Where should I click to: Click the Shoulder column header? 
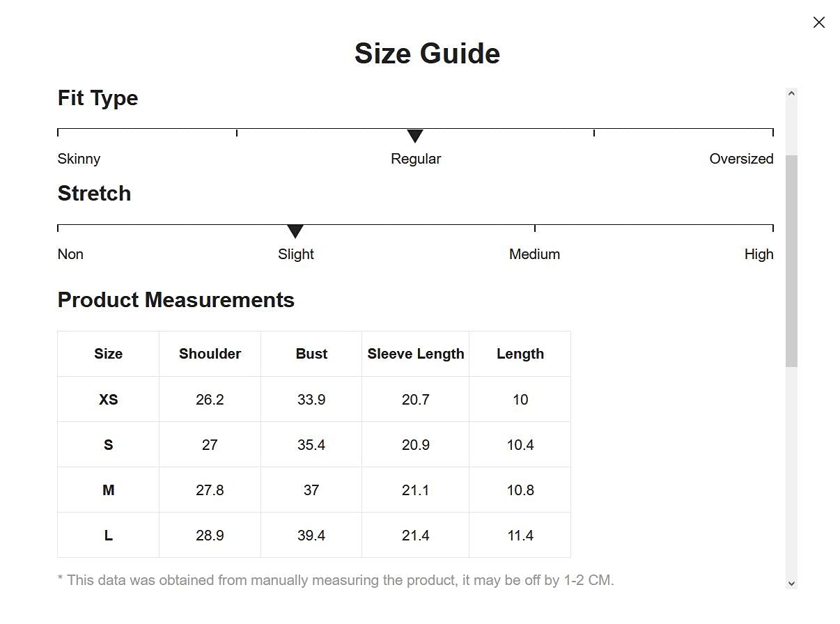(210, 354)
